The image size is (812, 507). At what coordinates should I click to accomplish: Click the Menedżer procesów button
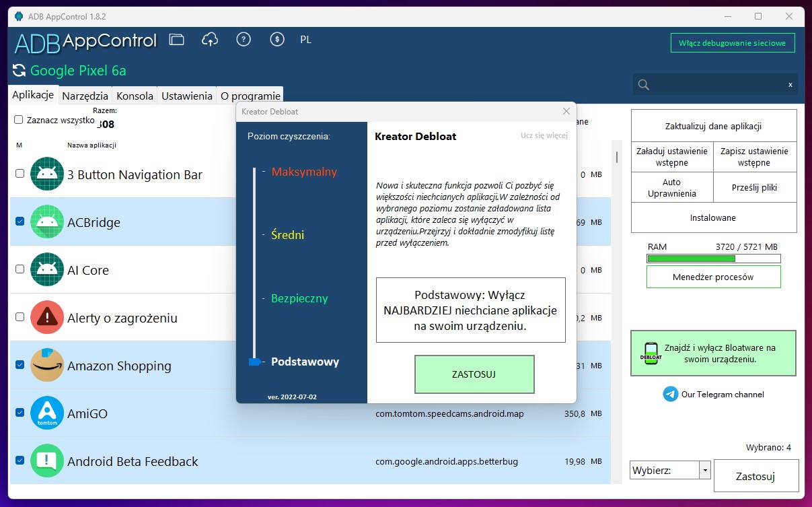[x=713, y=277]
